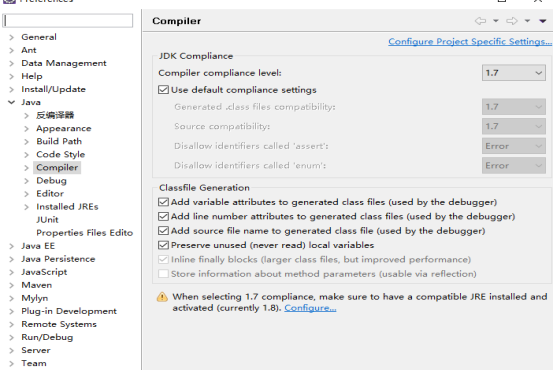Viewport: 554px width, 371px height.
Task: Open the forward history dropdown arrow
Action: point(527,21)
